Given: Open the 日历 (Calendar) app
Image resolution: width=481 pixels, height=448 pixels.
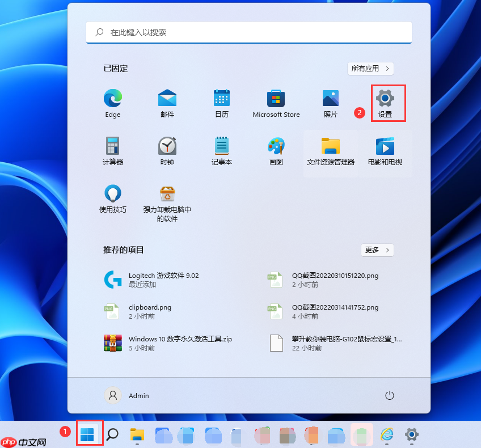Looking at the screenshot, I should click(x=221, y=102).
